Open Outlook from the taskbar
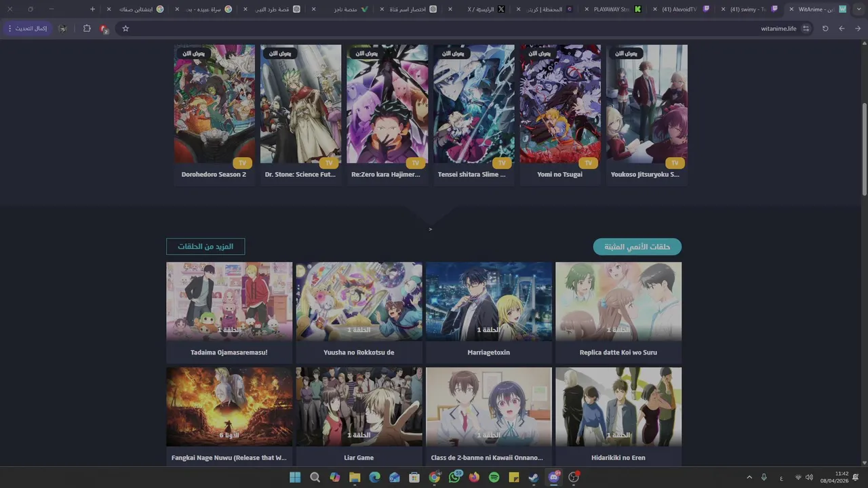This screenshot has width=868, height=488. click(394, 477)
